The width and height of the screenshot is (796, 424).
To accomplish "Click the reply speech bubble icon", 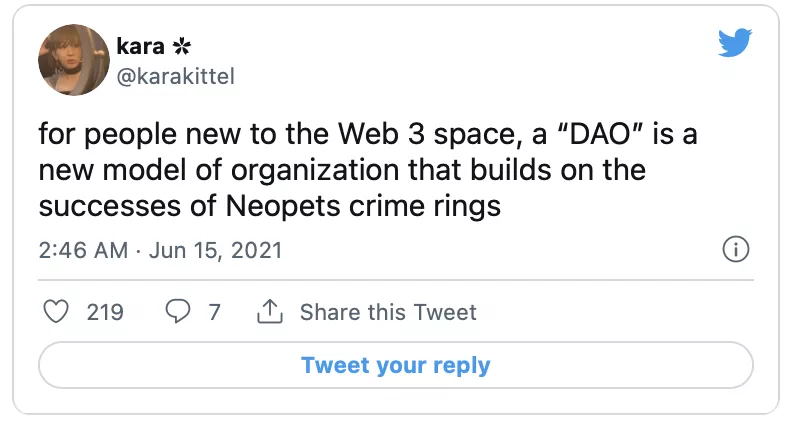I will click(x=177, y=312).
